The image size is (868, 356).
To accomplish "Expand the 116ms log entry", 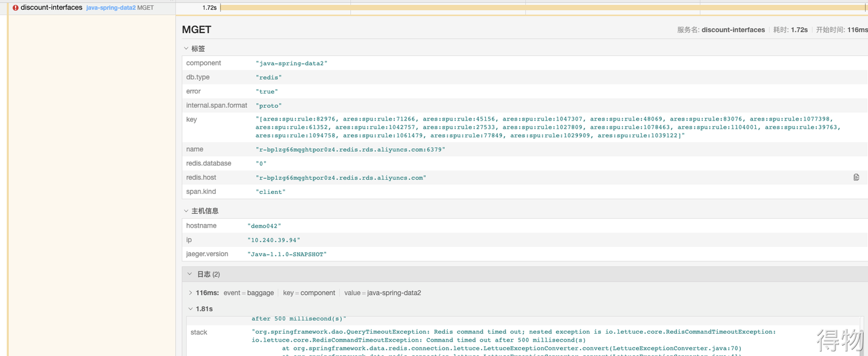I will tap(190, 293).
